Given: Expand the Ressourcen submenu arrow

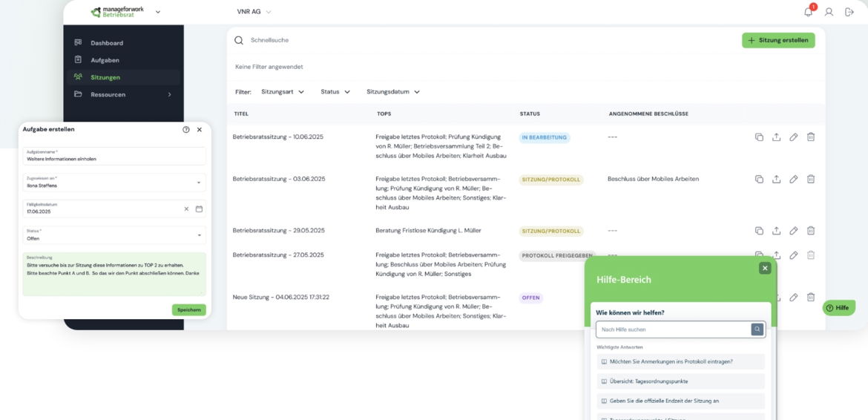Looking at the screenshot, I should 169,95.
